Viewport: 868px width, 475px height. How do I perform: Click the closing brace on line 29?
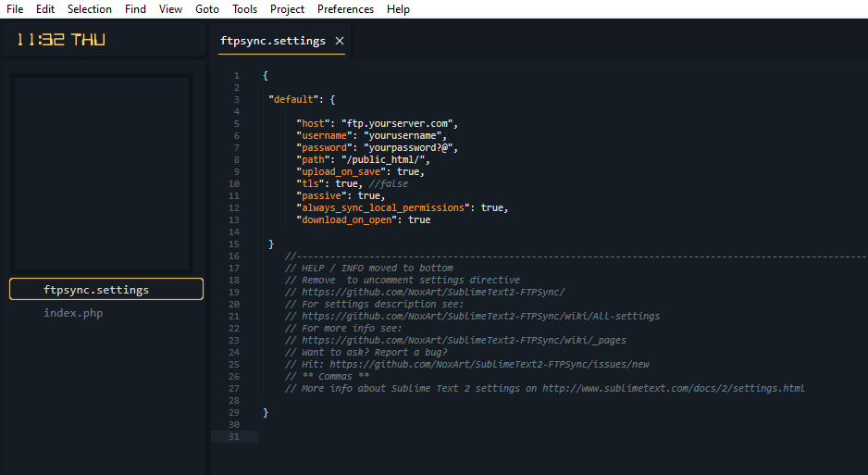tap(266, 412)
